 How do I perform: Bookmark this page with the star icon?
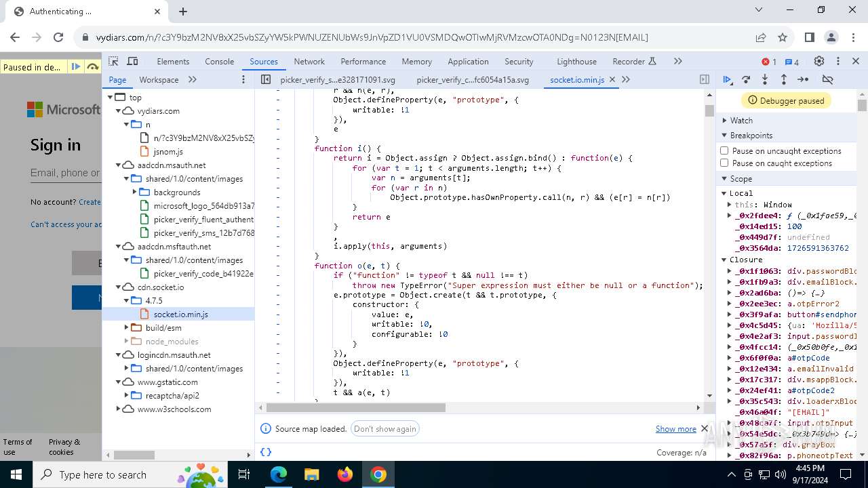click(783, 37)
